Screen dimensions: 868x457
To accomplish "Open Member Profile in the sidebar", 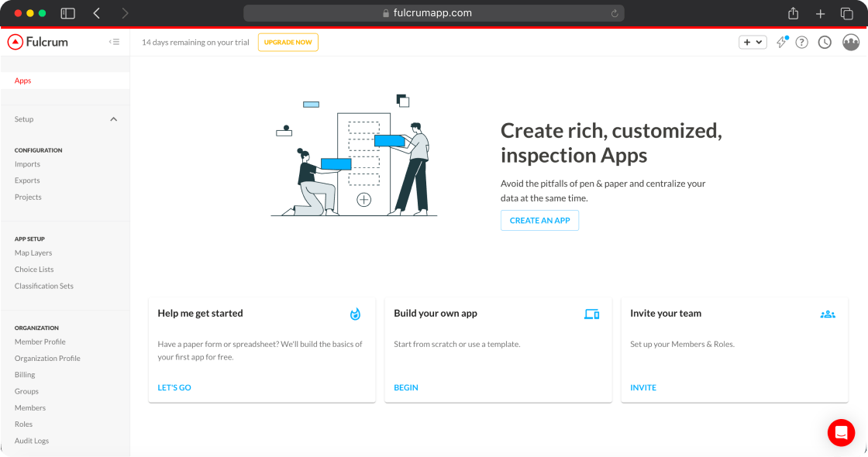I will point(40,342).
